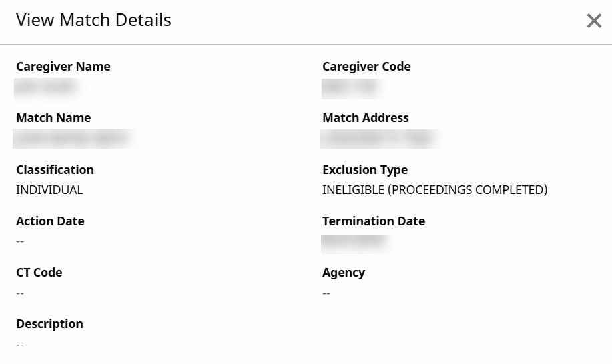Image resolution: width=612 pixels, height=364 pixels.
Task: Click the Action Date label
Action: (x=50, y=221)
